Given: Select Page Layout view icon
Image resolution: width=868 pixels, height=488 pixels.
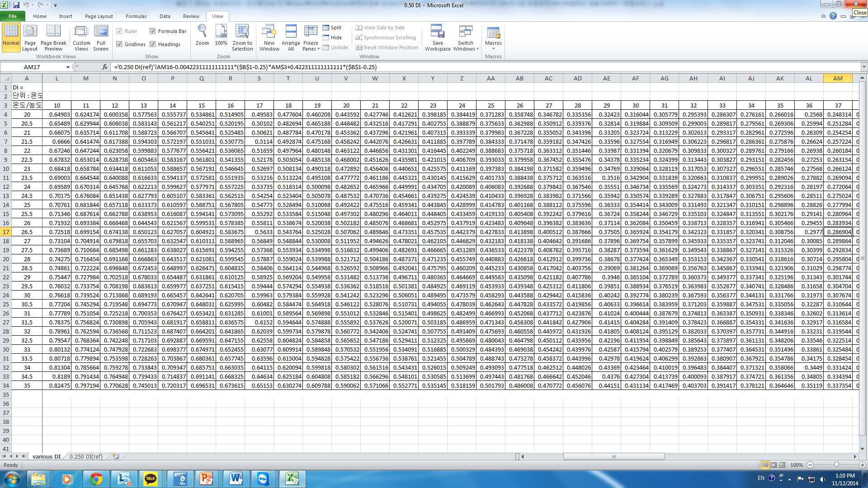Looking at the screenshot, I should pyautogui.click(x=30, y=38).
